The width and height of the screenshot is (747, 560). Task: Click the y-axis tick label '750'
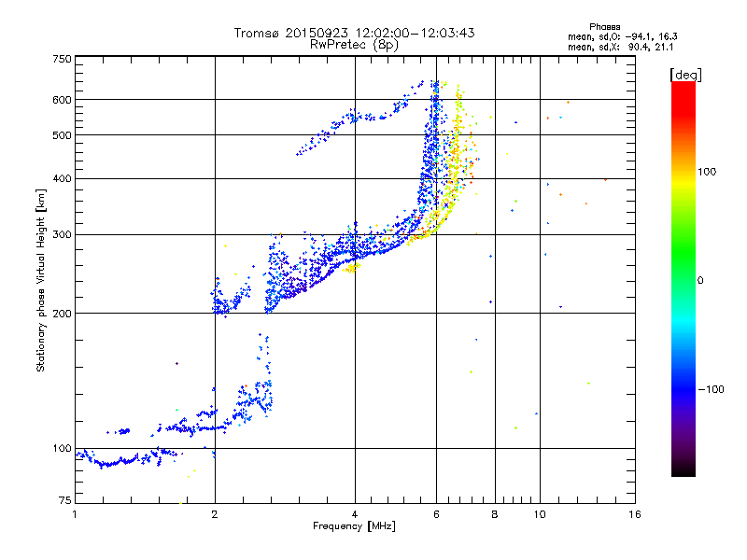(x=63, y=59)
